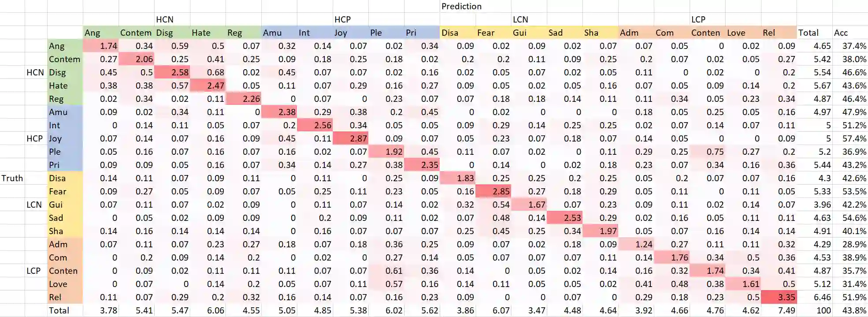Click the Total row label at bottom
868x317 pixels.
[x=59, y=310]
